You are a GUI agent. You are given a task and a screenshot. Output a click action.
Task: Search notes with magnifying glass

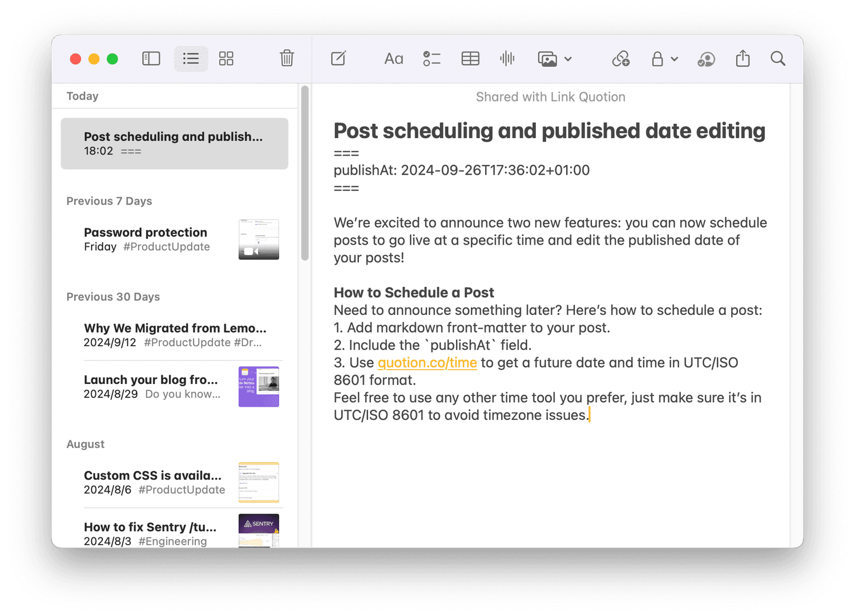point(777,59)
